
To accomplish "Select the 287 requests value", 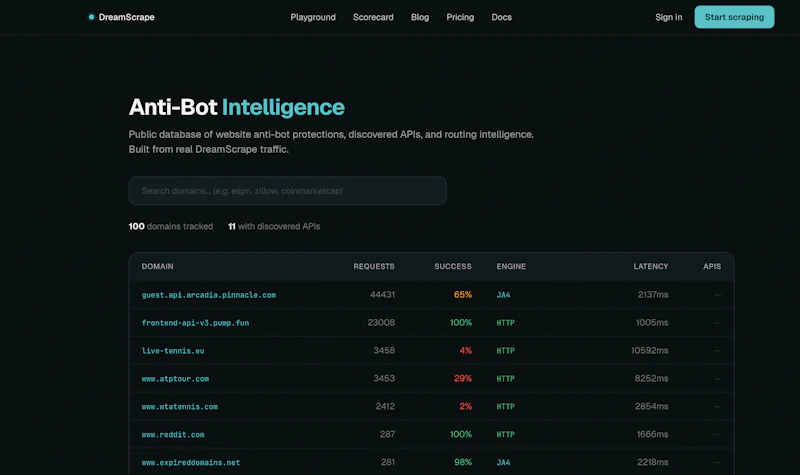I will [387, 434].
